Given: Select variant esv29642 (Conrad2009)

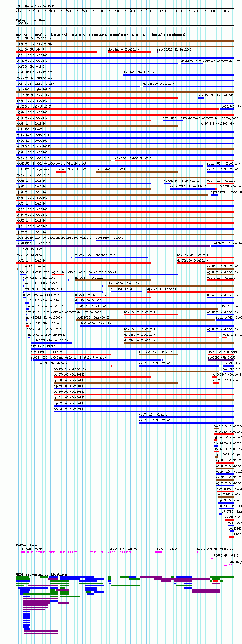Looking at the screenshot, I should coord(33,146).
